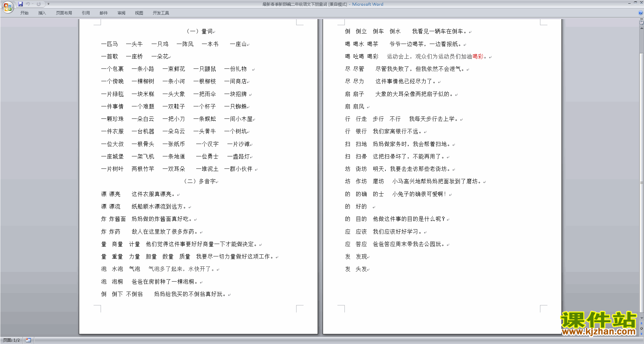Click the red word 喝彩

[478, 56]
